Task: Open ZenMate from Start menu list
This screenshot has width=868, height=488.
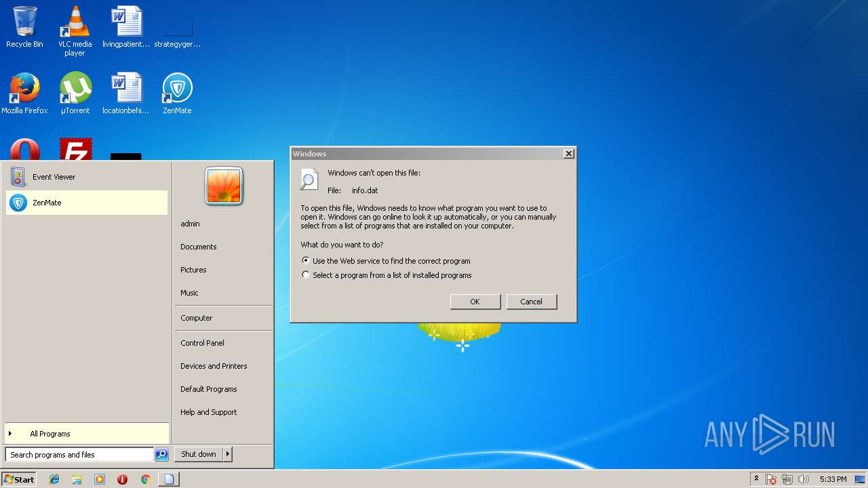Action: [87, 203]
